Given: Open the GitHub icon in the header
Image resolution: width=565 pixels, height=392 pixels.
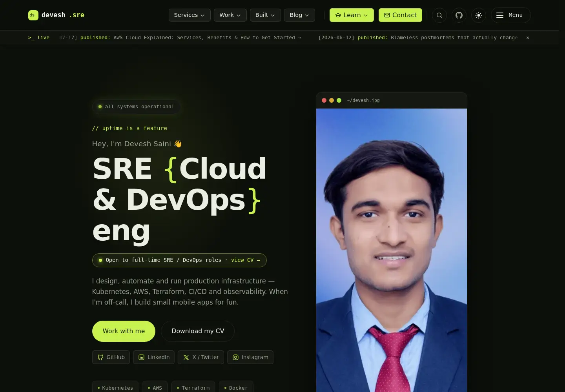Looking at the screenshot, I should tap(459, 15).
